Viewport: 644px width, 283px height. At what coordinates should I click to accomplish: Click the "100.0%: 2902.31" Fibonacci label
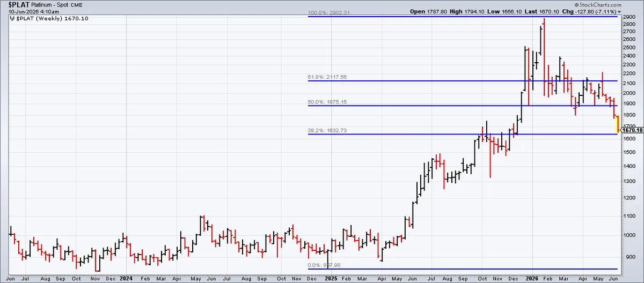[330, 13]
